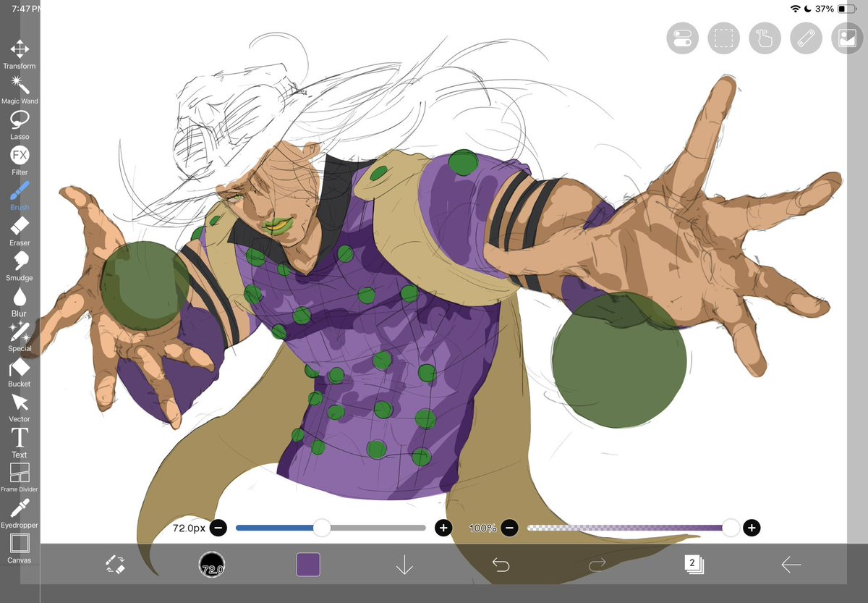The height and width of the screenshot is (603, 868).
Task: Open the FX Filter tool
Action: (x=19, y=161)
